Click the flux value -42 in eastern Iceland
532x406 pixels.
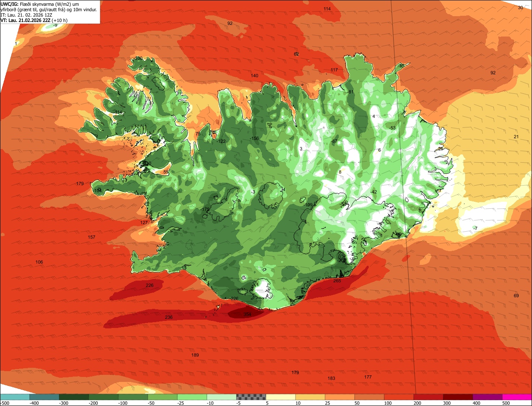point(373,192)
